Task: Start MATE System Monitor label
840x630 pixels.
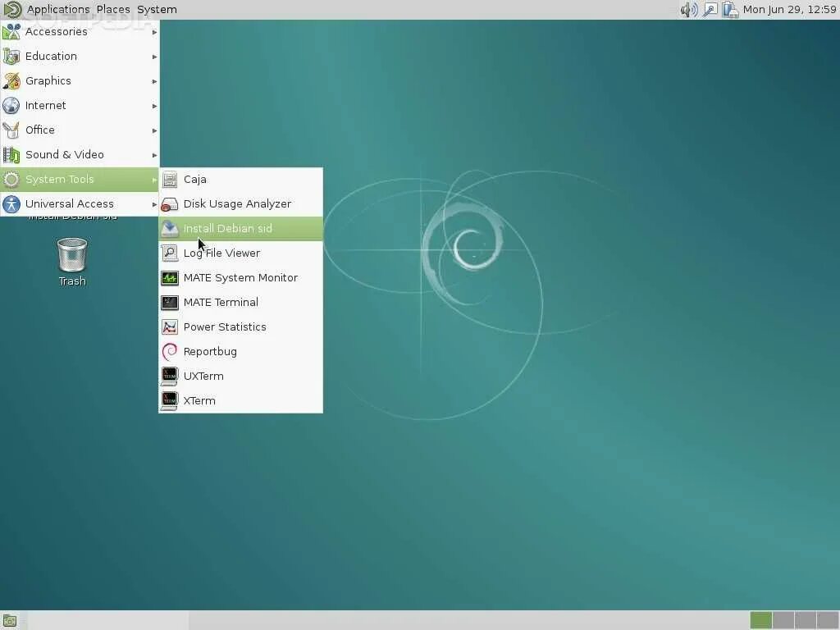Action: (x=240, y=278)
